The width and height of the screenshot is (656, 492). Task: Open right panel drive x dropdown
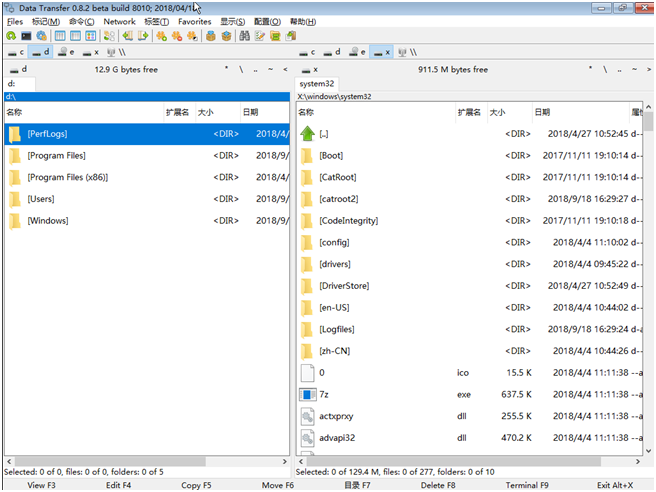[x=309, y=70]
